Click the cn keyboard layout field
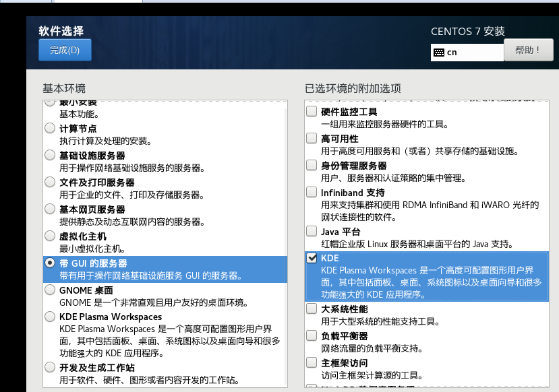 coord(467,53)
